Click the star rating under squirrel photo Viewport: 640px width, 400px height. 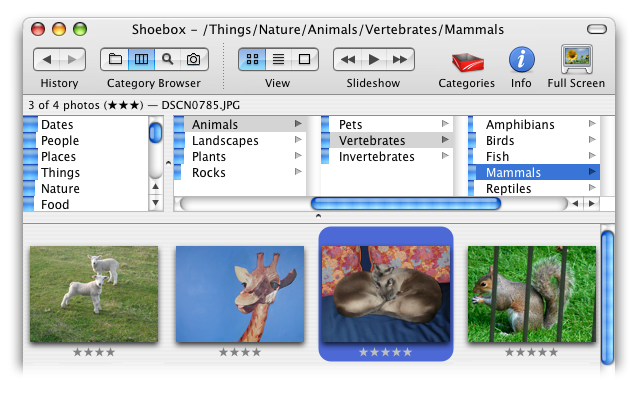tap(531, 352)
